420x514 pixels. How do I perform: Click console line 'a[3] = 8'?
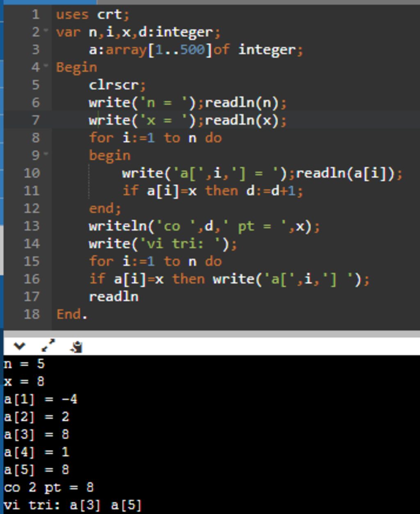[x=37, y=434]
